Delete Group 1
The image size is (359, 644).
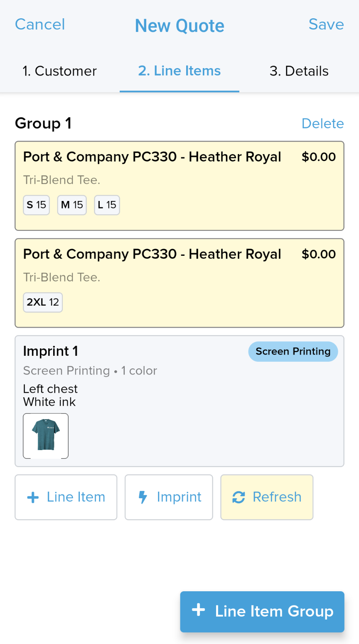(x=323, y=123)
